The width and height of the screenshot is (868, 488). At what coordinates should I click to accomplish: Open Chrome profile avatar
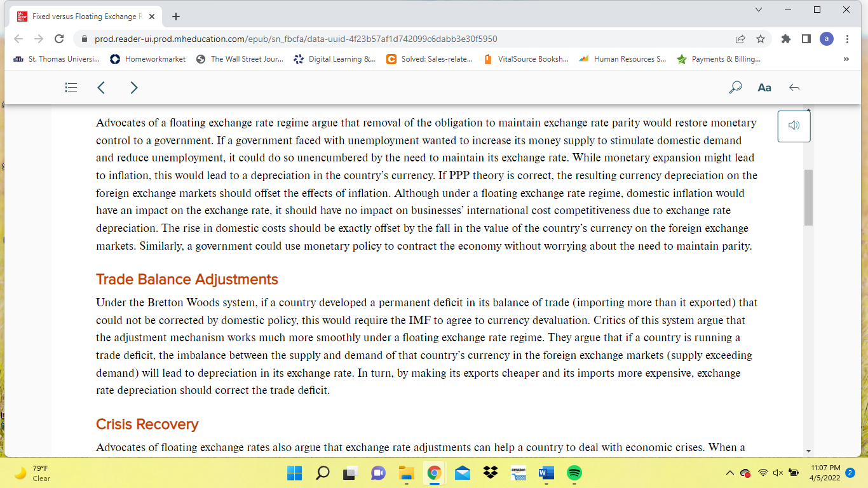tap(827, 39)
